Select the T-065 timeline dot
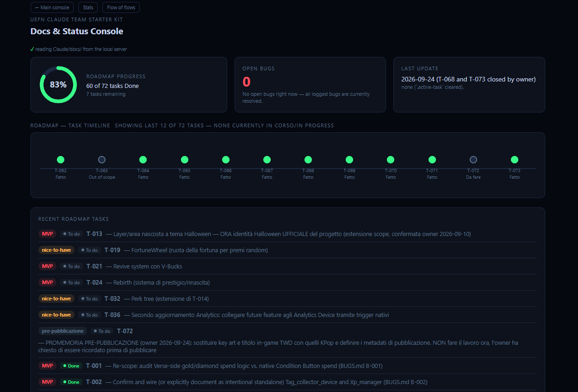This screenshot has width=578, height=392. 185,160
